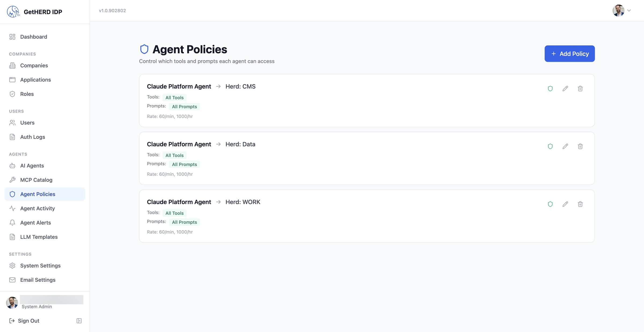Delete the Herd: WORK policy
Viewport: 644px width, 332px height.
tap(580, 204)
